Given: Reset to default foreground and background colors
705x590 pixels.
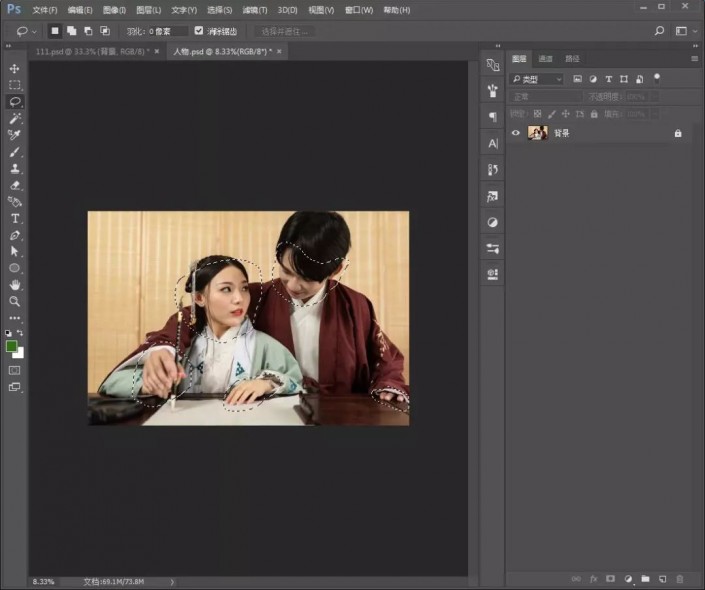Looking at the screenshot, I should (9, 333).
